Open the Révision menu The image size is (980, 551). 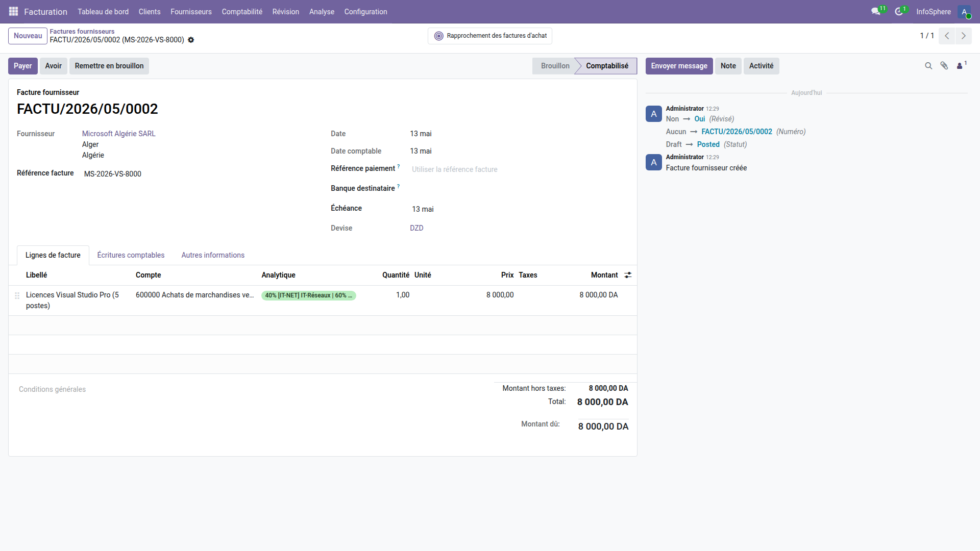[x=286, y=12]
